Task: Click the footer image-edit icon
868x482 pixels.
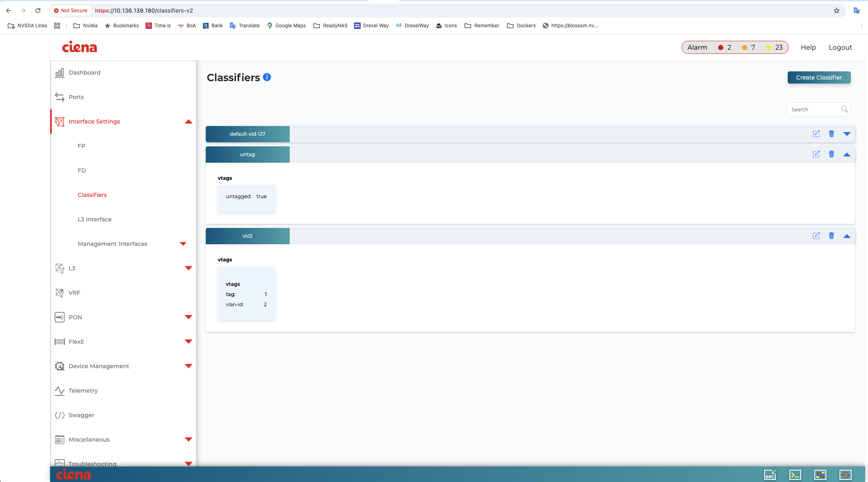Action: click(x=820, y=475)
